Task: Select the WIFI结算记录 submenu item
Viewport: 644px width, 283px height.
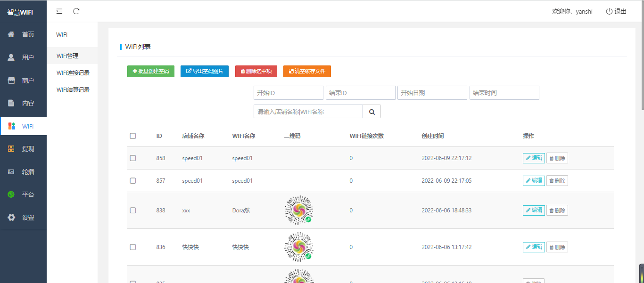Action: (72, 89)
